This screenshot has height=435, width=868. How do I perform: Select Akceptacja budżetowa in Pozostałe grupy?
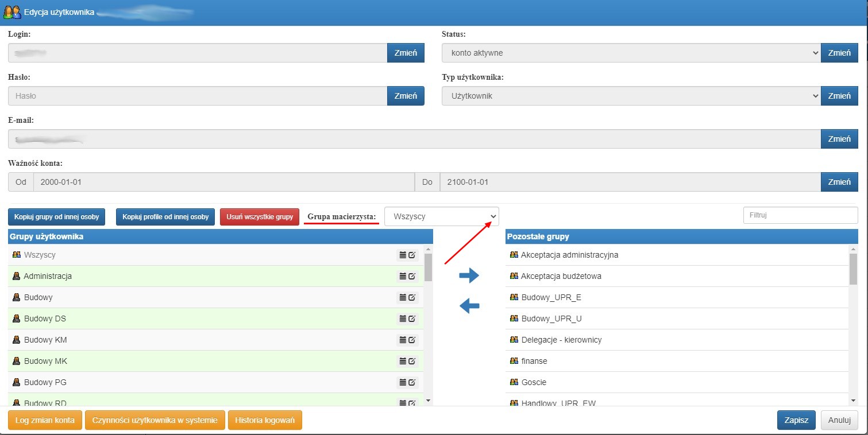[x=677, y=276]
